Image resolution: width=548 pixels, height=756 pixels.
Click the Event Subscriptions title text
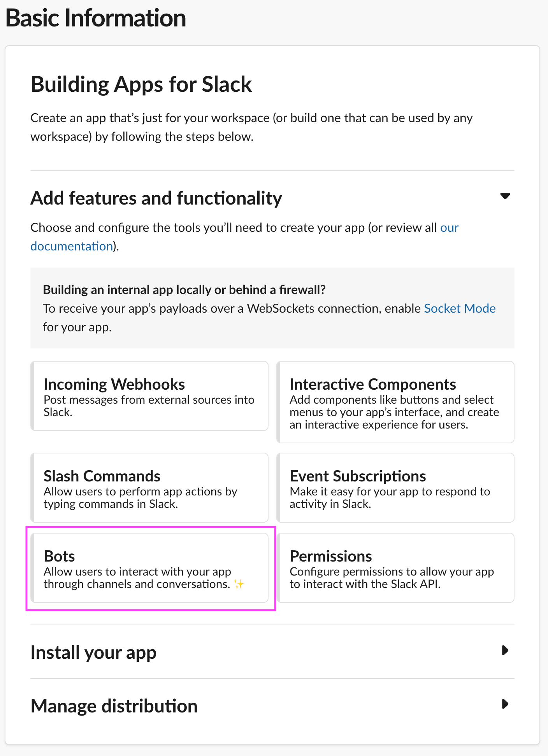(x=358, y=476)
